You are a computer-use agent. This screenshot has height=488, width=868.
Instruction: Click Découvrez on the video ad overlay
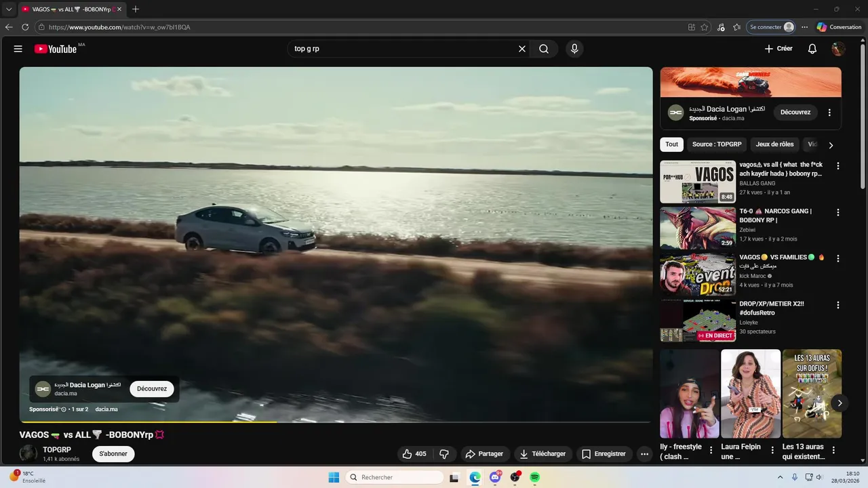[x=152, y=389]
